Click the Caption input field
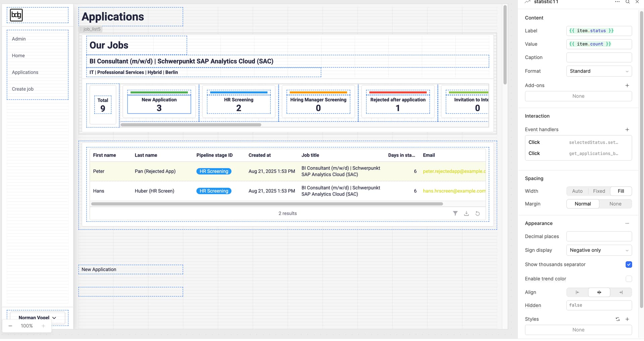The image size is (644, 341). (599, 58)
